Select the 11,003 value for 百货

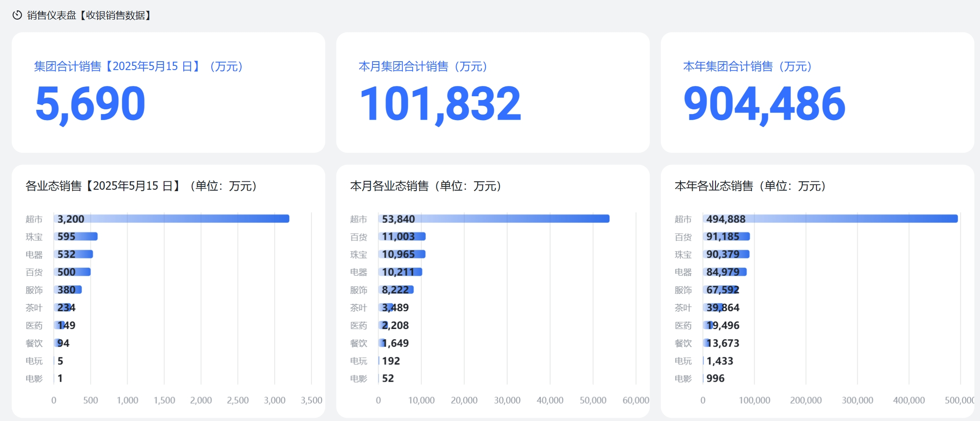398,236
